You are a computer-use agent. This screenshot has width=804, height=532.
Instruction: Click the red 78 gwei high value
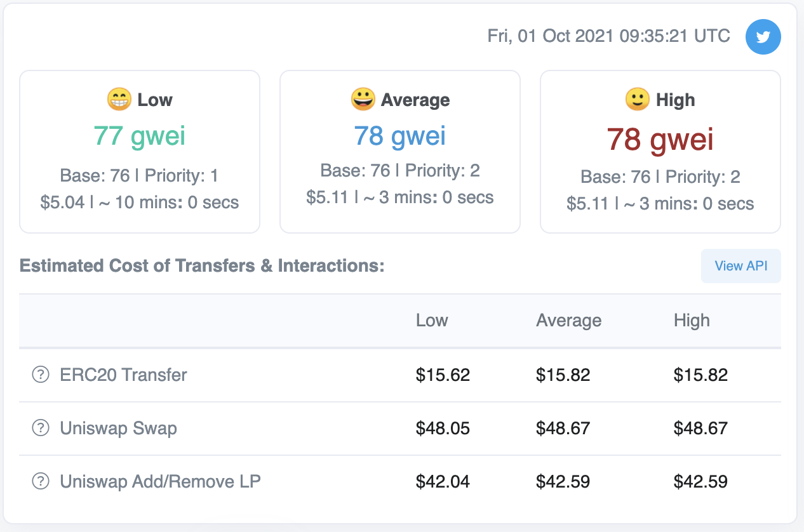(660, 139)
